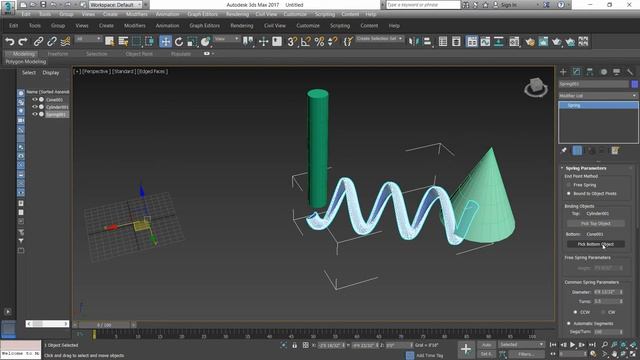This screenshot has width=640, height=360.
Task: Open the Modifier List dropdown
Action: tap(598, 96)
